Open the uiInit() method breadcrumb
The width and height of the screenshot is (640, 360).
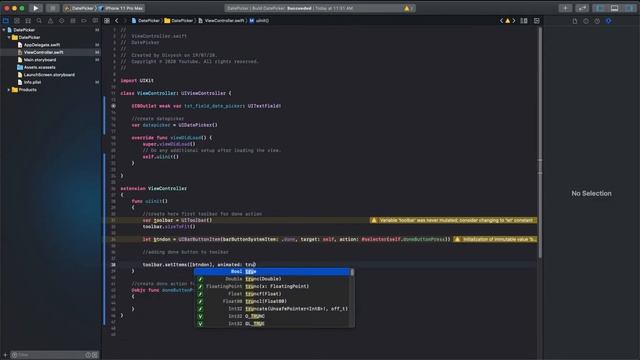point(259,20)
